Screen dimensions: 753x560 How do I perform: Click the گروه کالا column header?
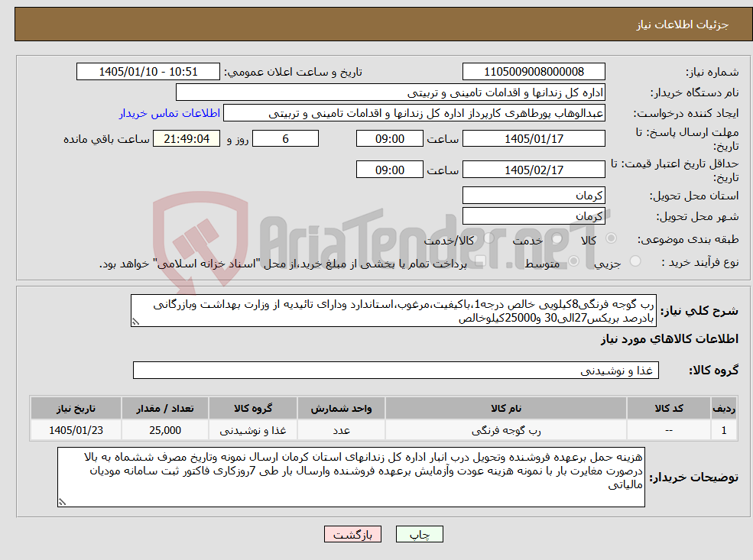(x=252, y=409)
